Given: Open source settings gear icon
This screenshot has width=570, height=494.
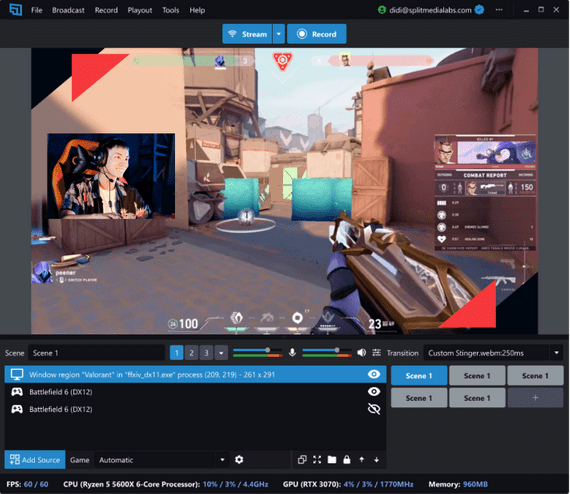Looking at the screenshot, I should point(239,460).
